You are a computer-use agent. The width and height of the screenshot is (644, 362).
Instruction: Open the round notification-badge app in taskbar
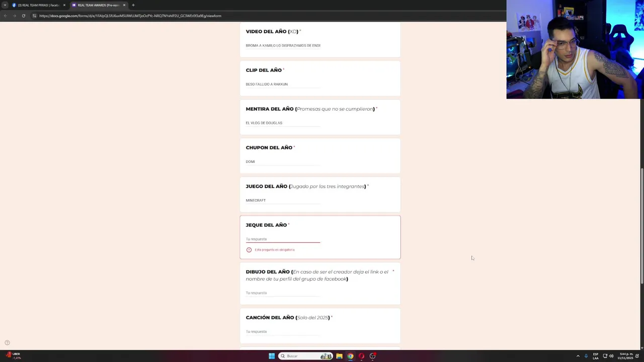pyautogui.click(x=372, y=356)
